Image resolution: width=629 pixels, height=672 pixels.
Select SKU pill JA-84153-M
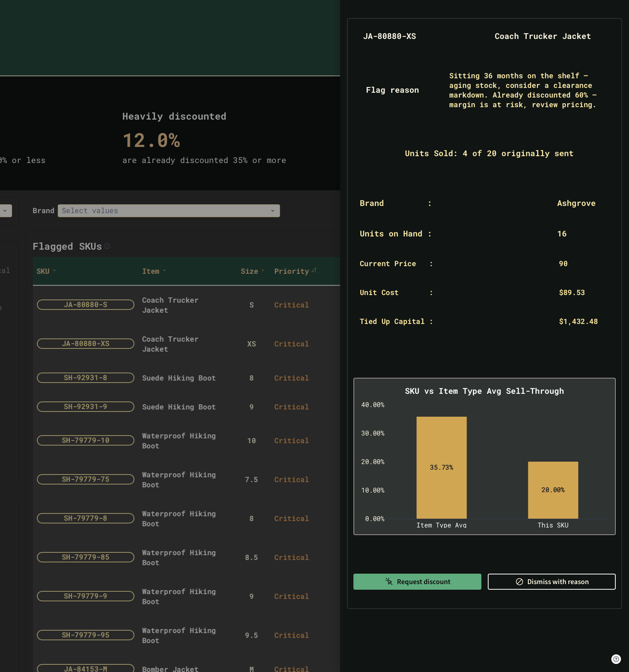click(85, 668)
